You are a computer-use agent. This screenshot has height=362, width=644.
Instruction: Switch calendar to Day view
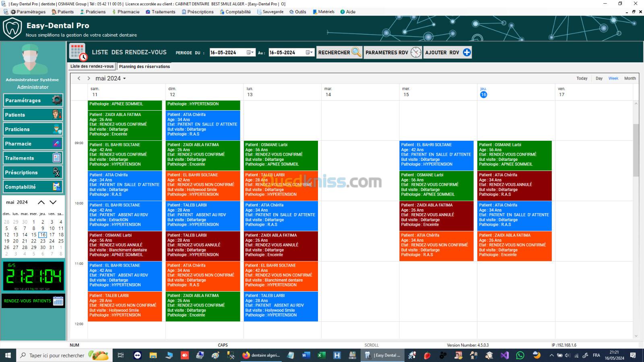599,78
